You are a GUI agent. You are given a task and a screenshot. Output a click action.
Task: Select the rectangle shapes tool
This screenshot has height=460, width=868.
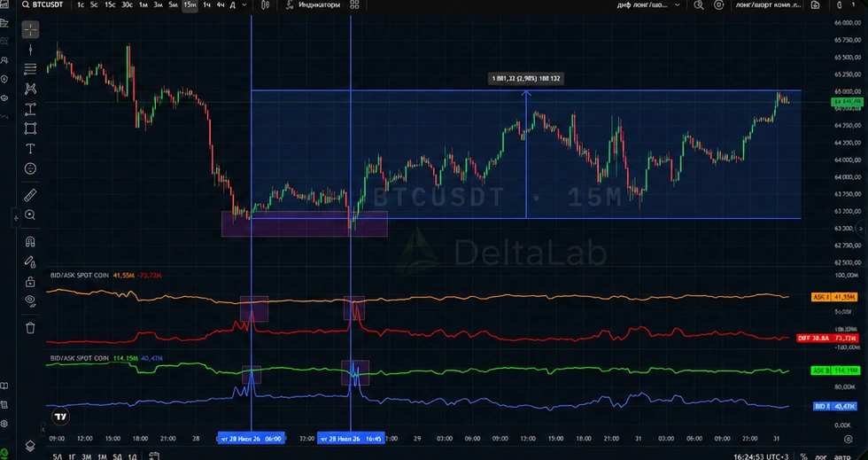pos(30,129)
